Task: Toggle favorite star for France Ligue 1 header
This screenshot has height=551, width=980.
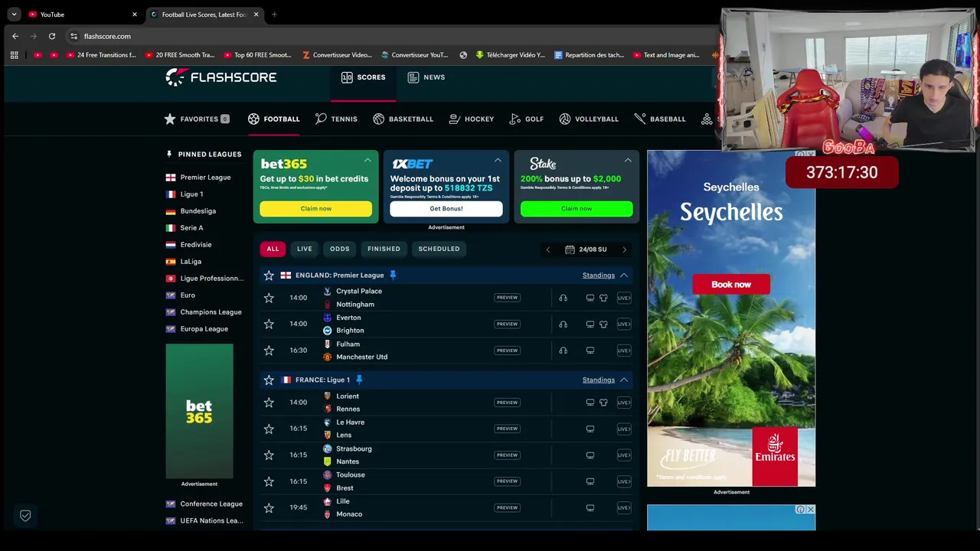Action: (x=269, y=380)
